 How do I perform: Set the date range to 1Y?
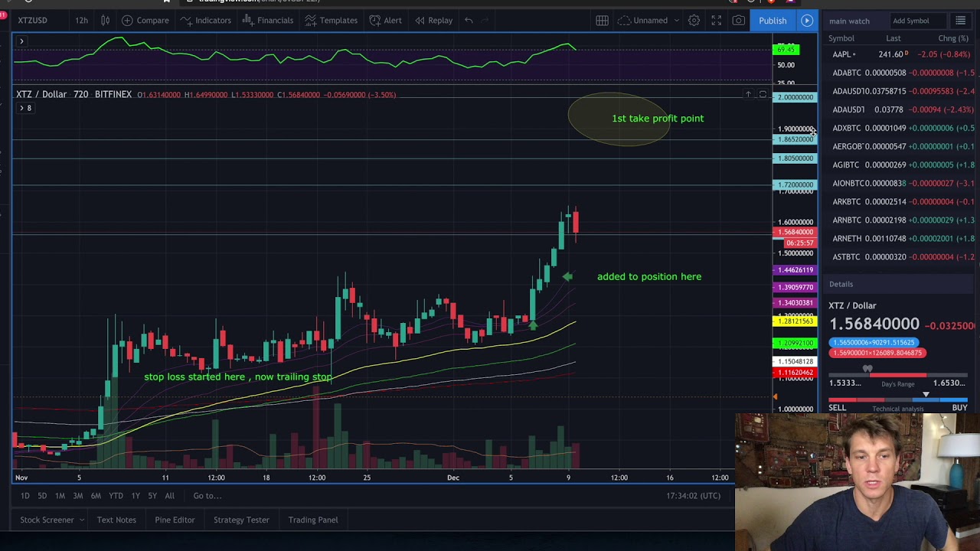coord(136,496)
